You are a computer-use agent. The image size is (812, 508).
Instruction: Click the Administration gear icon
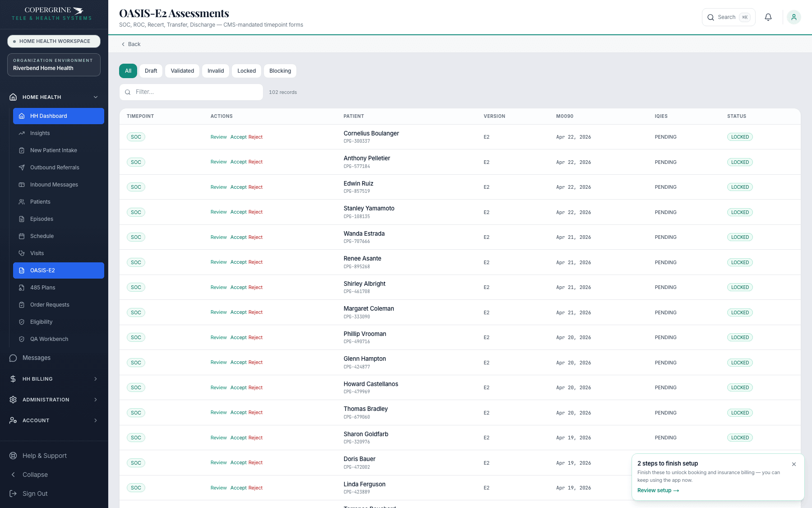pyautogui.click(x=13, y=400)
